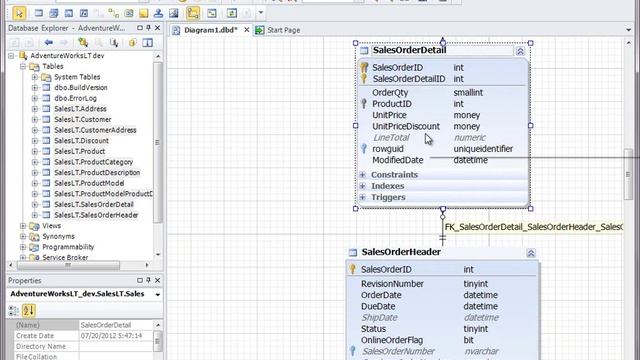Expand the Views folder
Screen dimensions: 640x360
(x=23, y=226)
